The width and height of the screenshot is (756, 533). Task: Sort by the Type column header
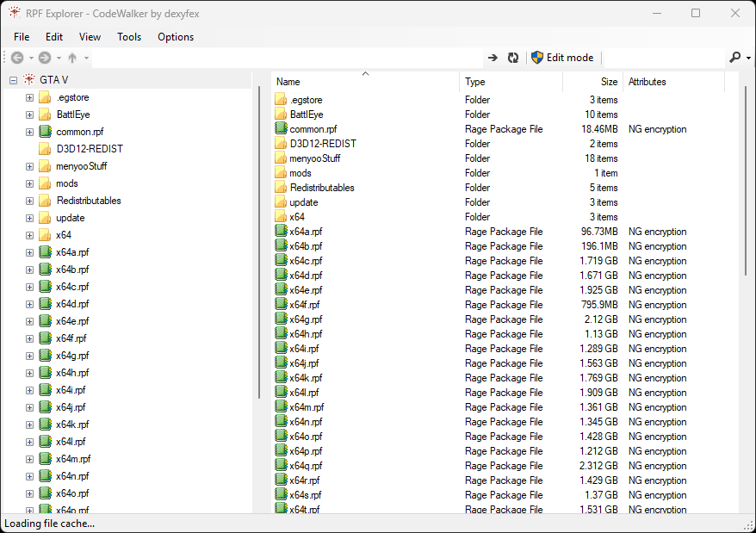tap(511, 82)
